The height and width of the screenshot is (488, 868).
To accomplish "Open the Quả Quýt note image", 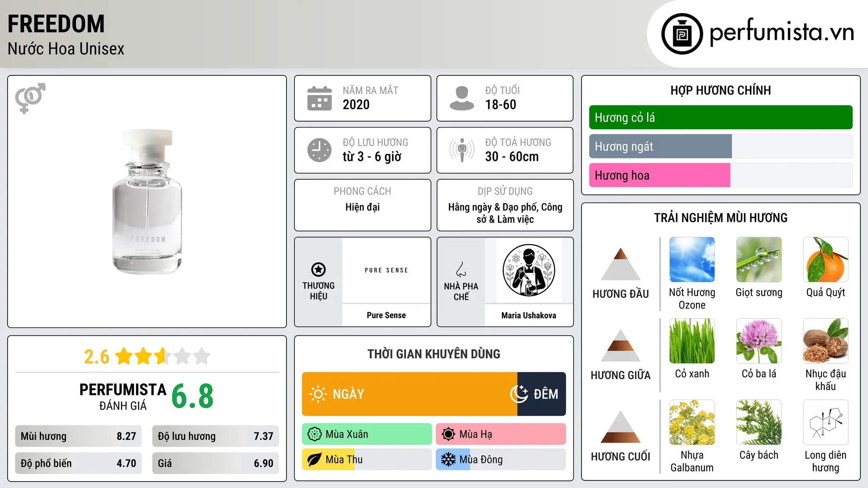I will click(x=826, y=260).
